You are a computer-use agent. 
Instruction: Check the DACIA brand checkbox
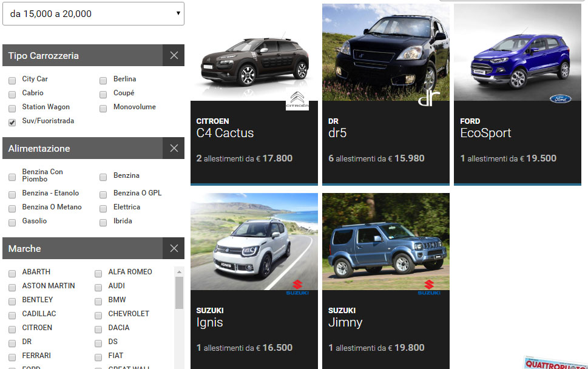coord(98,330)
